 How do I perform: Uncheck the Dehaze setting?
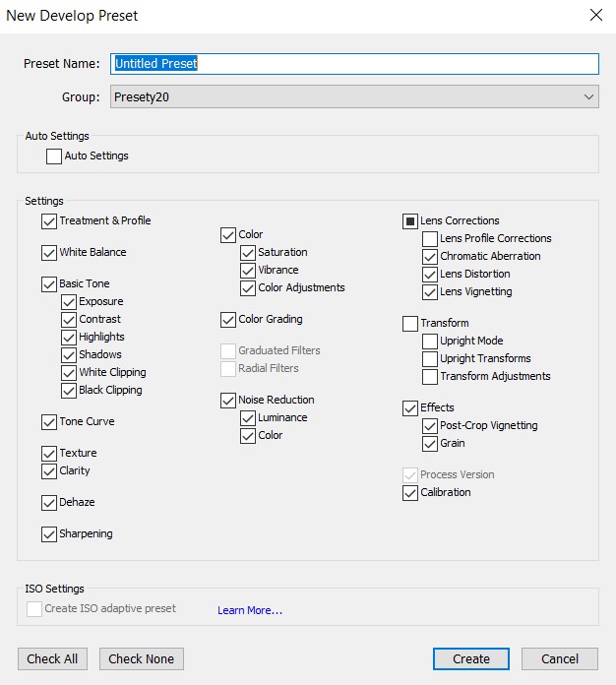pos(49,503)
